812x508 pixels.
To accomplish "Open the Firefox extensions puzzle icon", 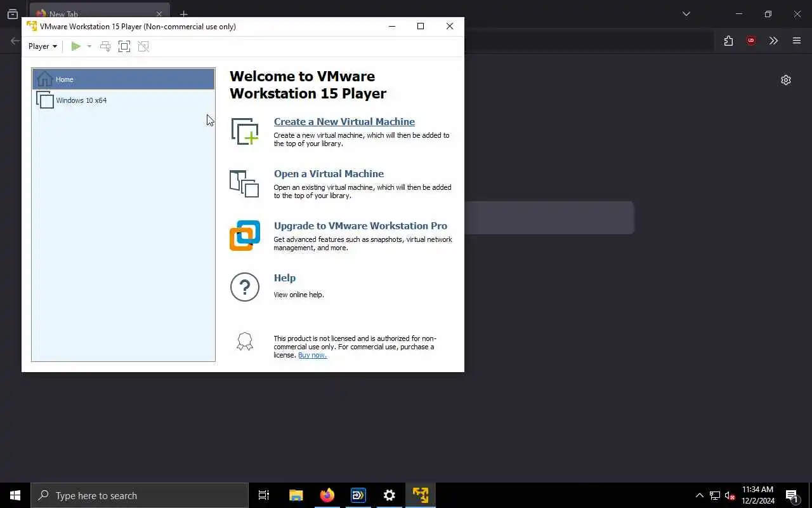I will click(728, 41).
